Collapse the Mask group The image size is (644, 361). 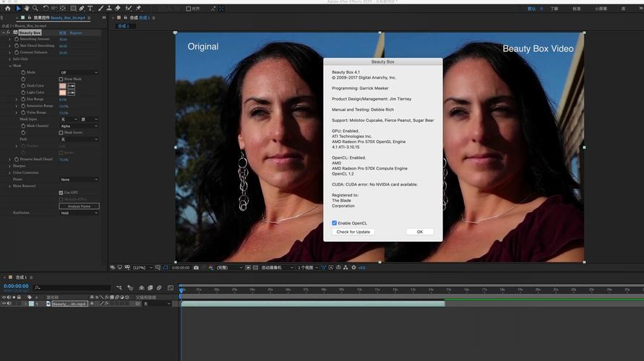[x=10, y=66]
